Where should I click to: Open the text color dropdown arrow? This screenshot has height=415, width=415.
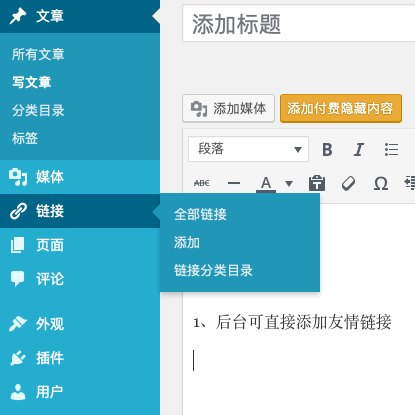pos(289,183)
